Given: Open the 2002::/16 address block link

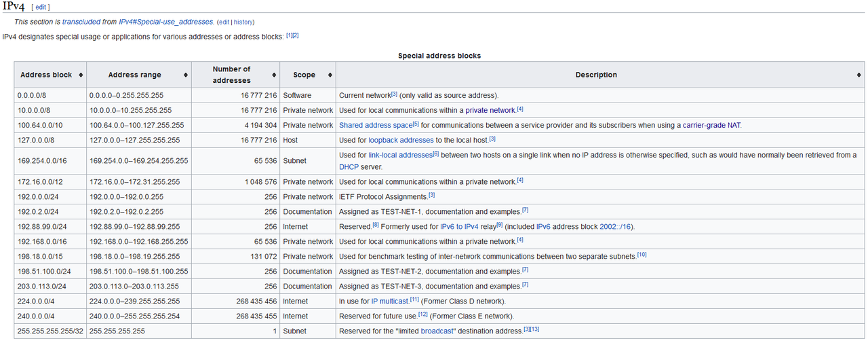Looking at the screenshot, I should tap(616, 227).
